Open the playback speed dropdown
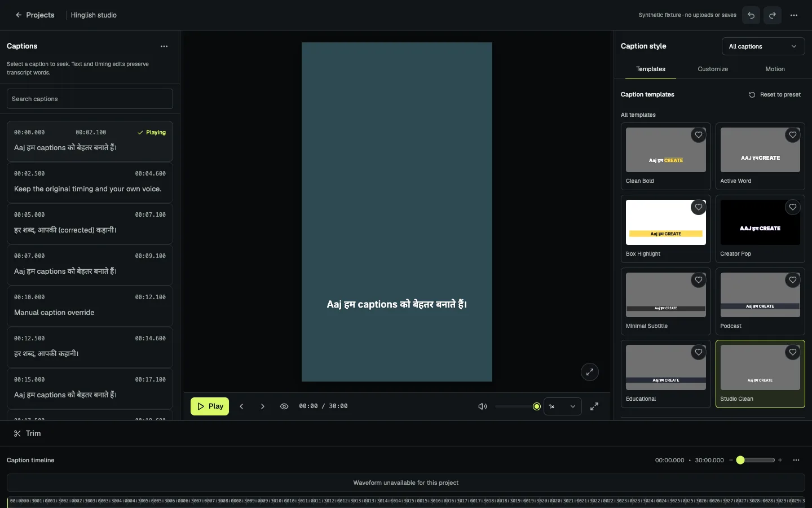The width and height of the screenshot is (812, 508). click(x=562, y=406)
